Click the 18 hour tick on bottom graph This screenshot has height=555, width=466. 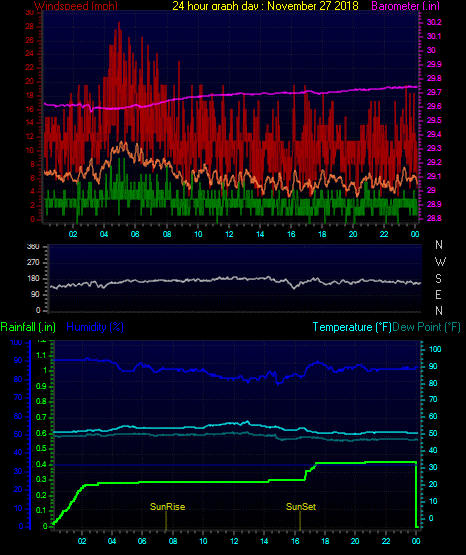coord(325,541)
